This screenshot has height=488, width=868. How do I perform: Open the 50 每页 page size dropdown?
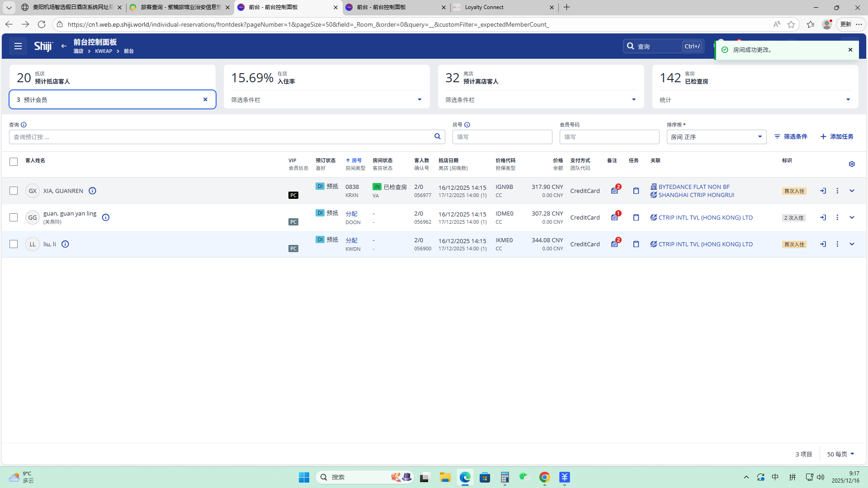(x=840, y=454)
